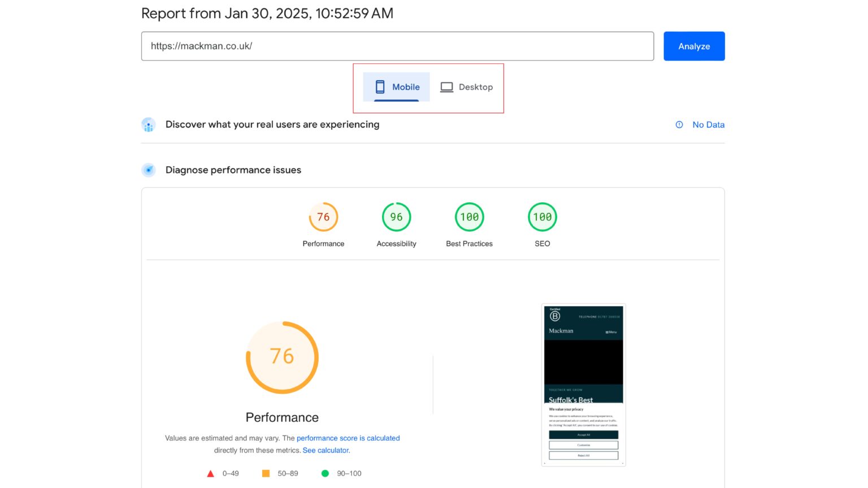This screenshot has height=488, width=868.
Task: Select the 100 Best Practices gauge
Action: click(469, 216)
